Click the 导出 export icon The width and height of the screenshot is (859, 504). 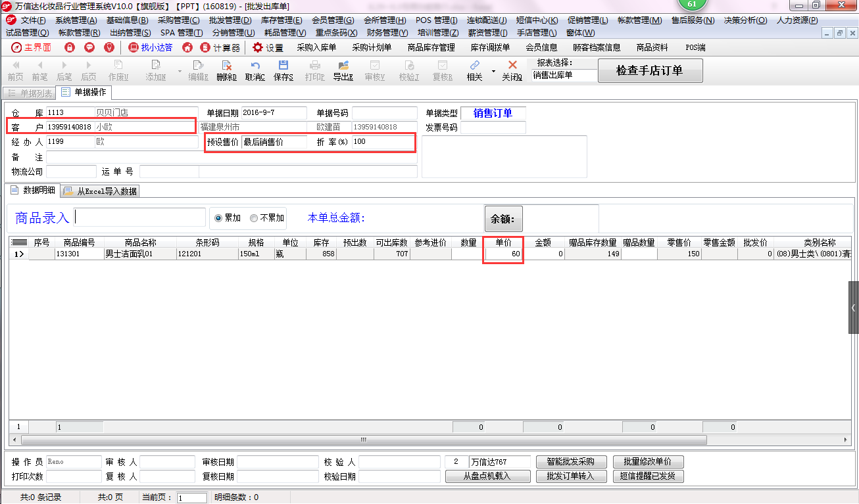tap(343, 70)
